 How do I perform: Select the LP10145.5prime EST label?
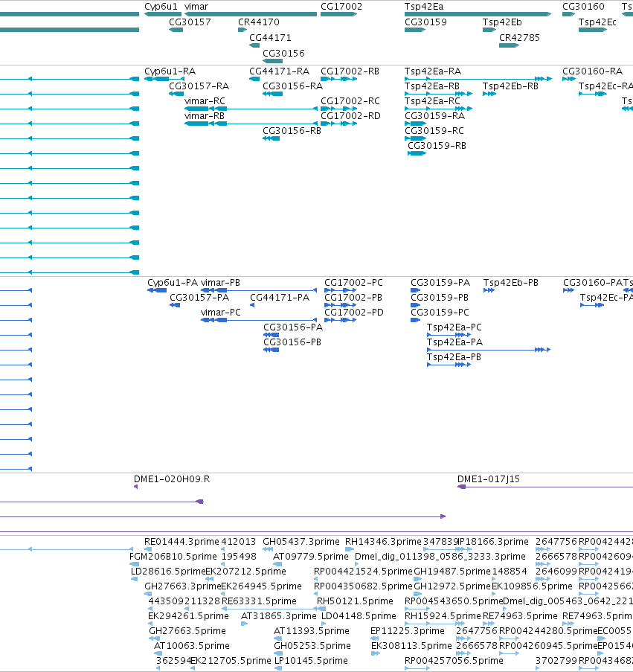pyautogui.click(x=311, y=662)
